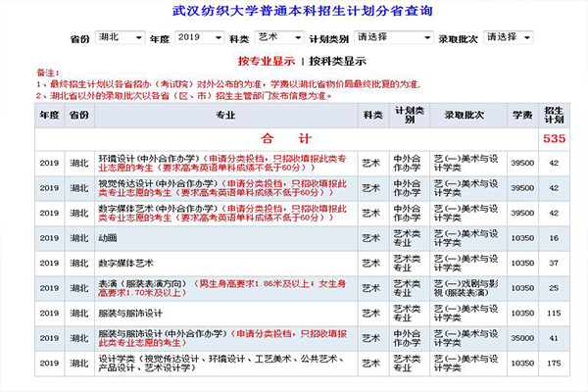Click tuition 35000 in the table

(x=522, y=338)
